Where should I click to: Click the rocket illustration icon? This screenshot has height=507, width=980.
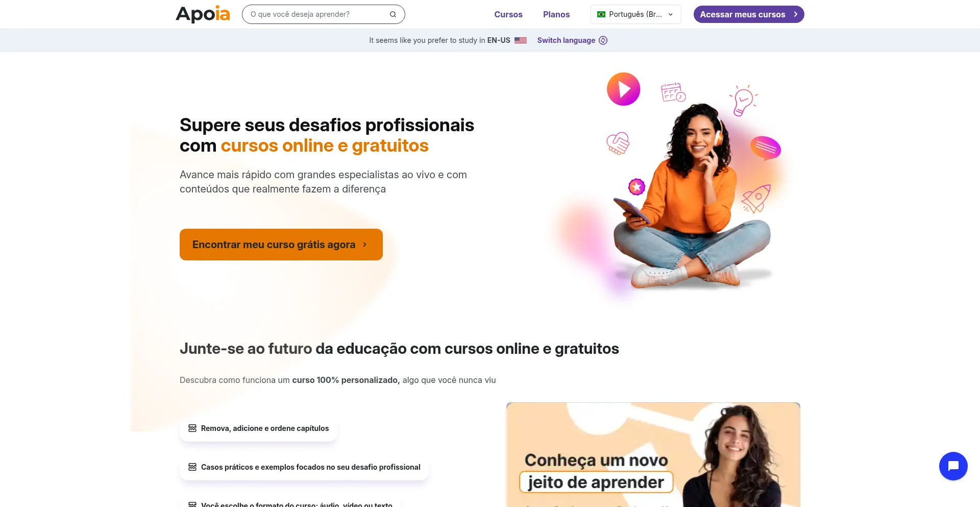[756, 198]
